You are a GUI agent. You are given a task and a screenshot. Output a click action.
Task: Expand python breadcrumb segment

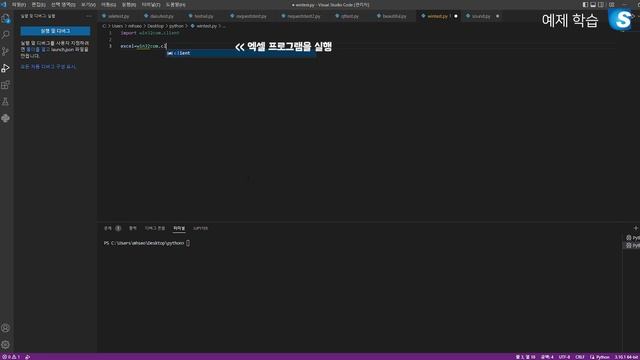(176, 26)
